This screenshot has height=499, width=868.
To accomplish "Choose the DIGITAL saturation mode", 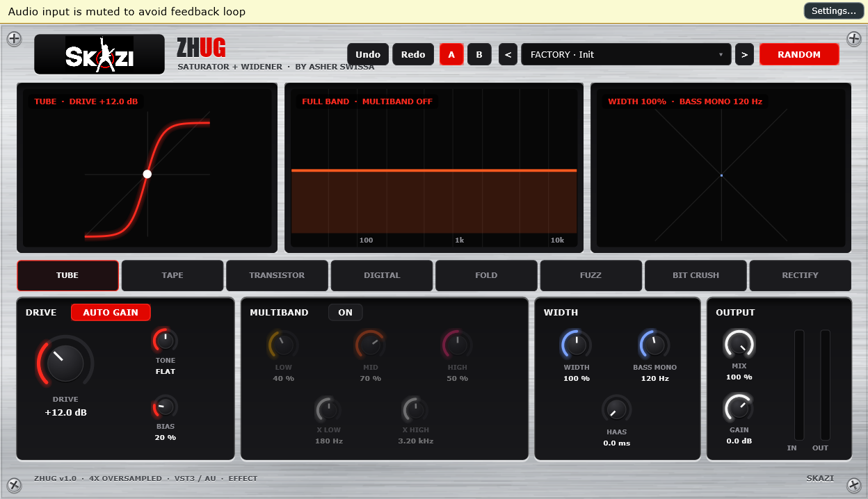I will point(382,275).
